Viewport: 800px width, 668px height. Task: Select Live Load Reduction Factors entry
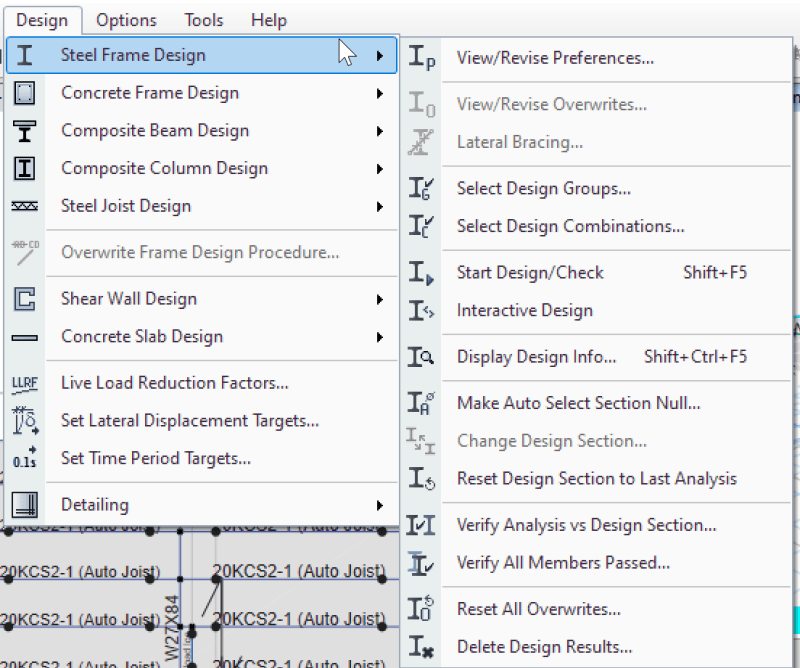tap(202, 383)
